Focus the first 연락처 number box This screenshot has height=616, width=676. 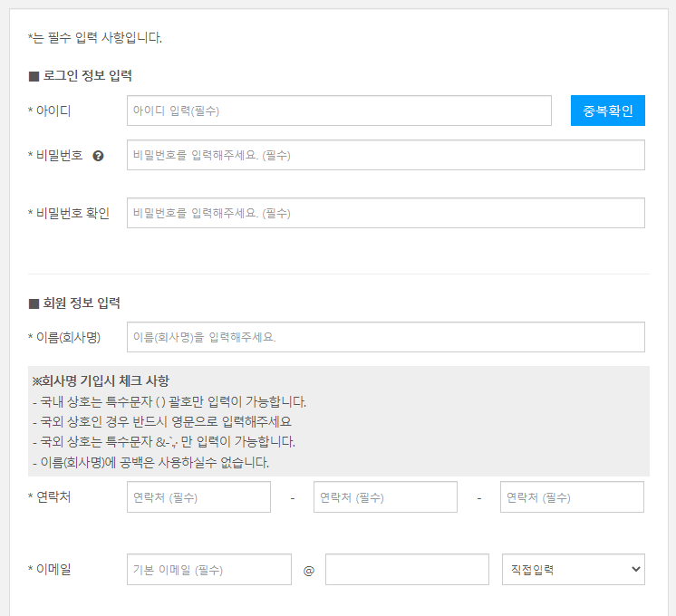coord(198,497)
